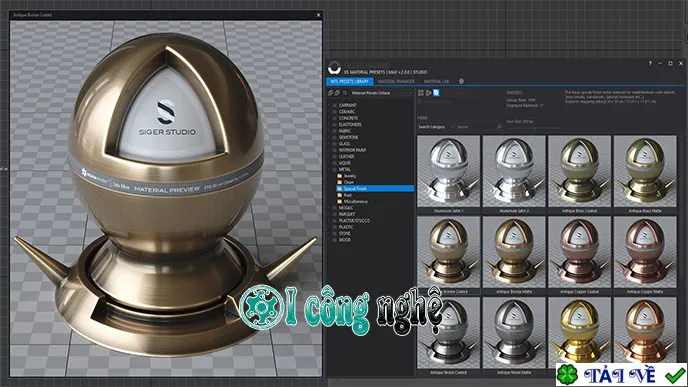This screenshot has height=387, width=688.
Task: Select the ELASTOMERS category
Action: pos(350,125)
